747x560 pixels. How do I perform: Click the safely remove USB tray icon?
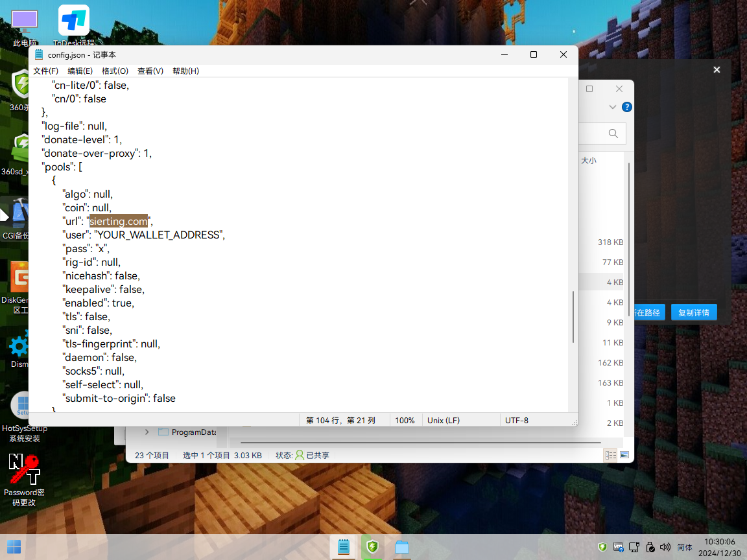point(650,547)
